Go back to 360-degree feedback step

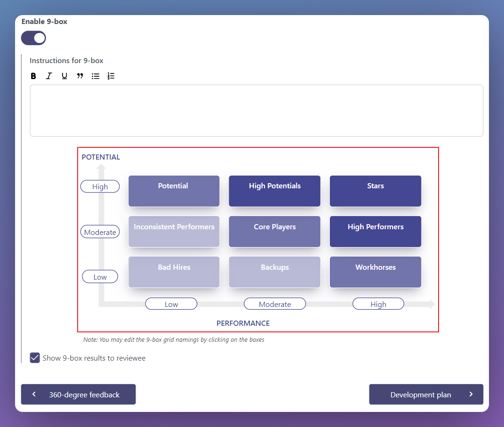click(x=78, y=395)
